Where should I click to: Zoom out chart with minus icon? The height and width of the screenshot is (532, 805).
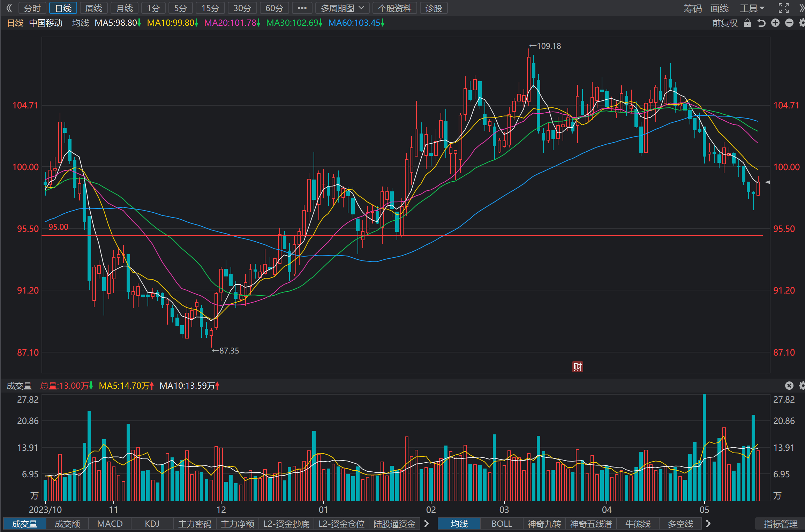coord(789,23)
